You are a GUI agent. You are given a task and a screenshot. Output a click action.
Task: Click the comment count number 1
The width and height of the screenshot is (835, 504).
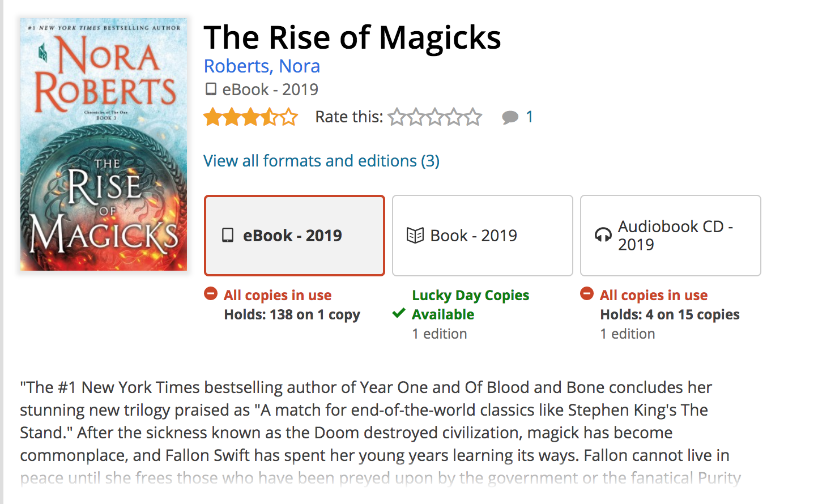coord(529,117)
